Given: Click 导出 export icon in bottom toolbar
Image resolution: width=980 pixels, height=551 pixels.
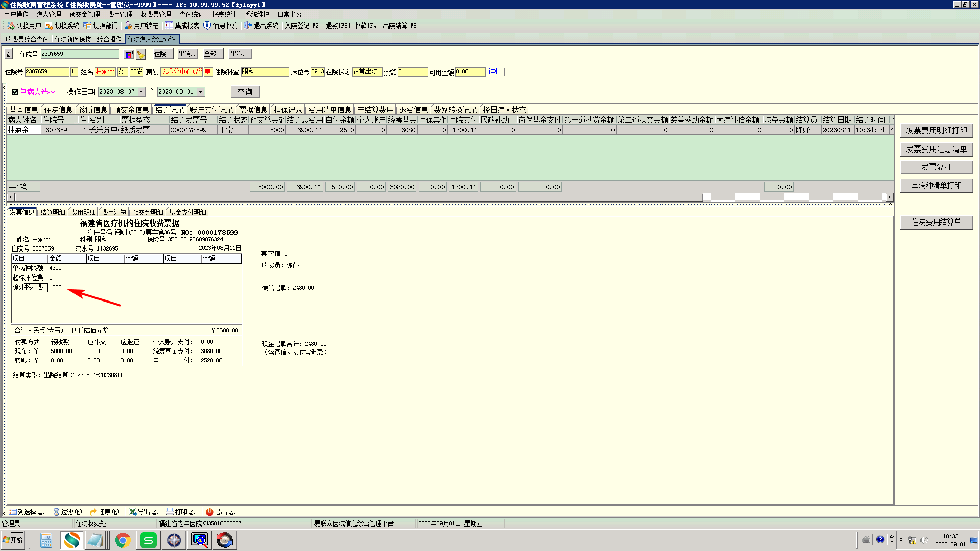Looking at the screenshot, I should click(133, 512).
